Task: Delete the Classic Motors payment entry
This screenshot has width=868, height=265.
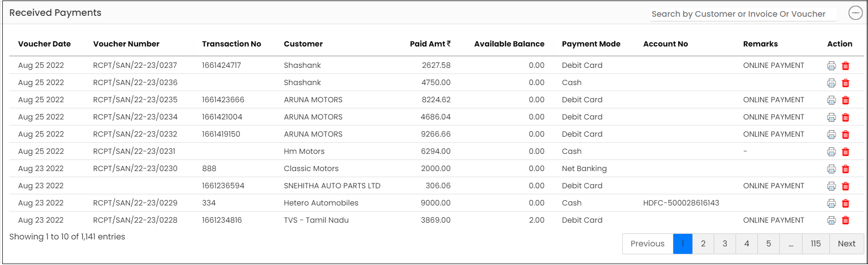Action: coord(846,169)
